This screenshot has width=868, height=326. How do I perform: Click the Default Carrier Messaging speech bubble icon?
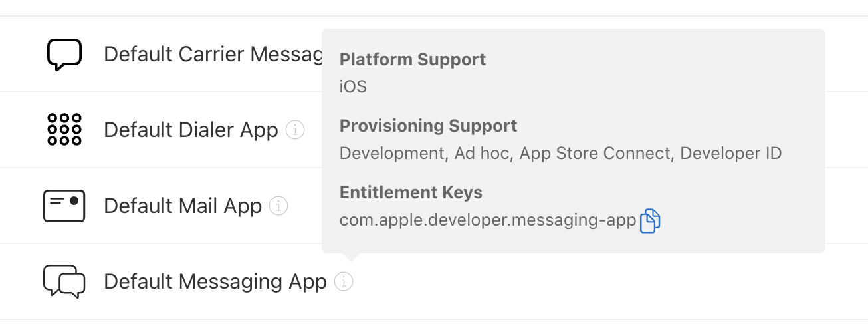click(x=64, y=55)
